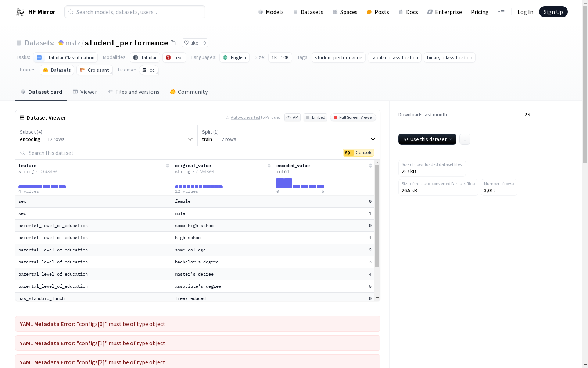Focus the Search this dataset field
Image resolution: width=588 pixels, height=368 pixels.
coord(180,153)
